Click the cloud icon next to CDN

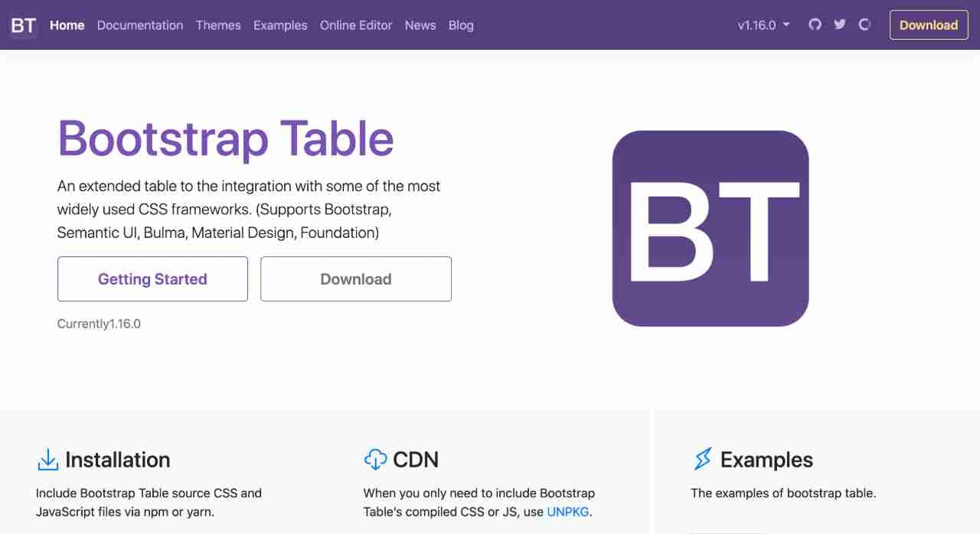[x=375, y=459]
